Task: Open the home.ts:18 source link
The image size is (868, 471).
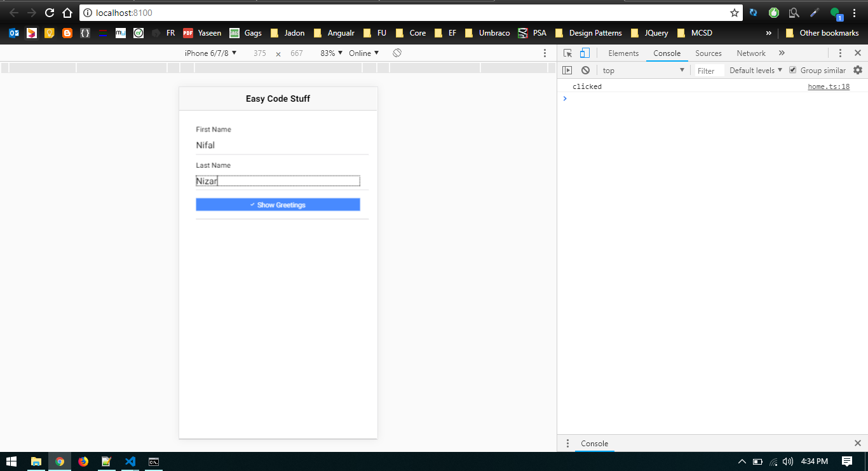Action: coord(828,86)
